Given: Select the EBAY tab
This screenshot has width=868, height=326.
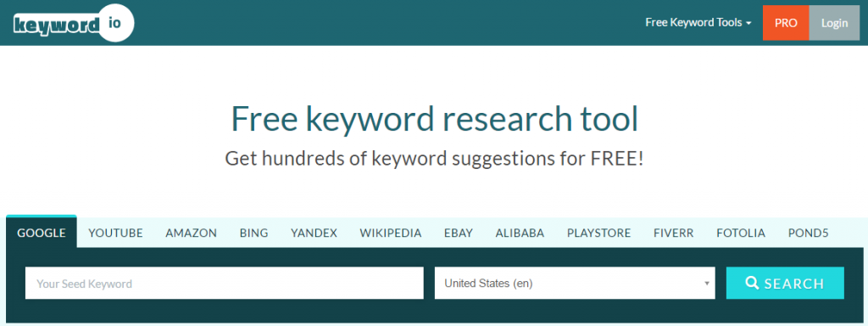Looking at the screenshot, I should click(459, 233).
